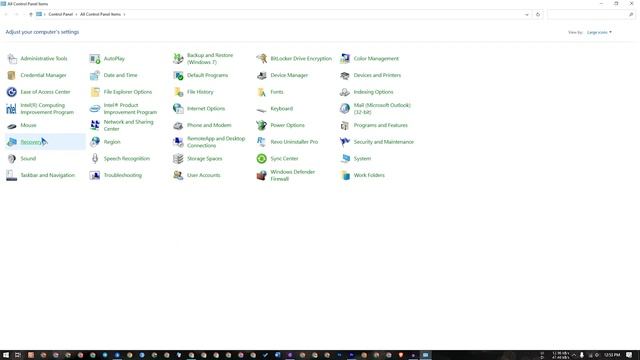The height and width of the screenshot is (360, 640).
Task: Open the Speech Recognition microphone icon
Action: pyautogui.click(x=95, y=159)
